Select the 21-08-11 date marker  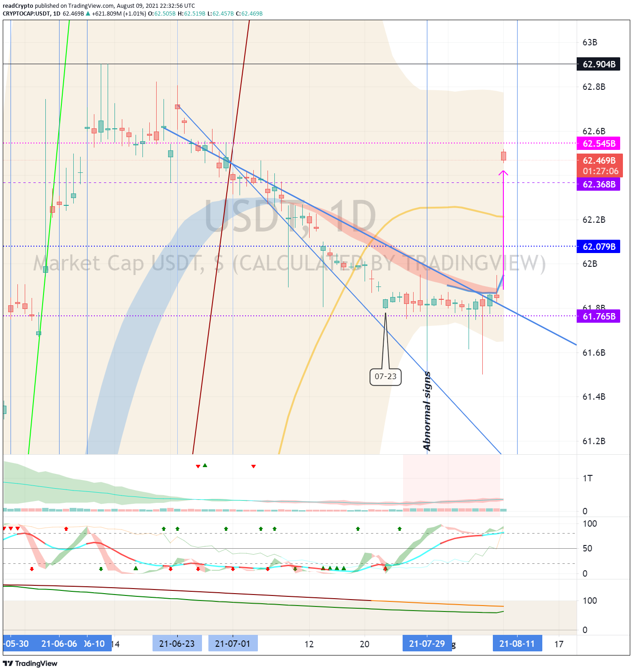[517, 644]
